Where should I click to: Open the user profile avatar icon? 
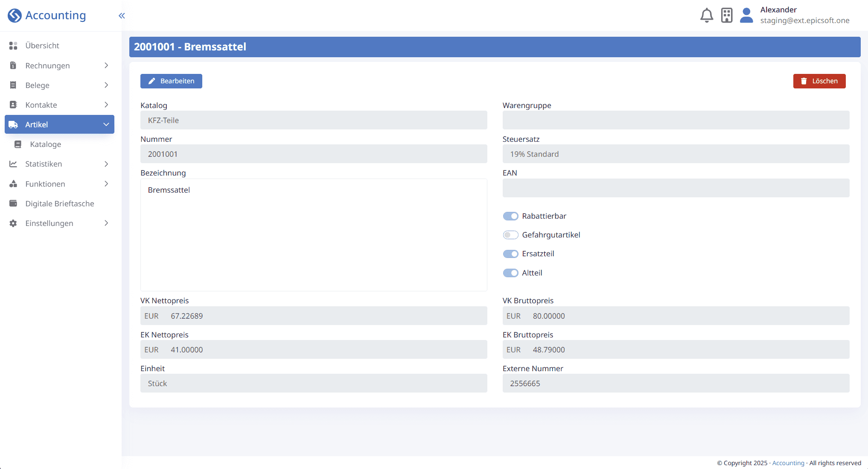tap(746, 15)
